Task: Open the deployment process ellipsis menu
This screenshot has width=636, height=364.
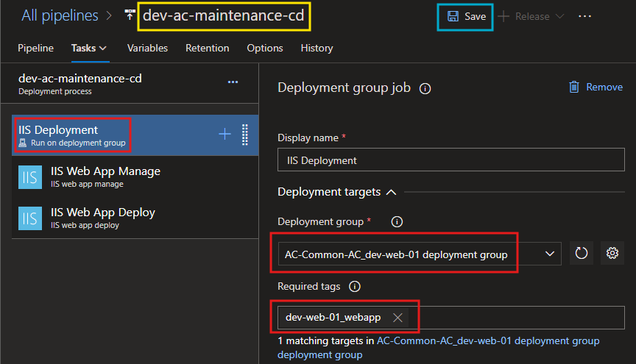Action: (x=233, y=82)
